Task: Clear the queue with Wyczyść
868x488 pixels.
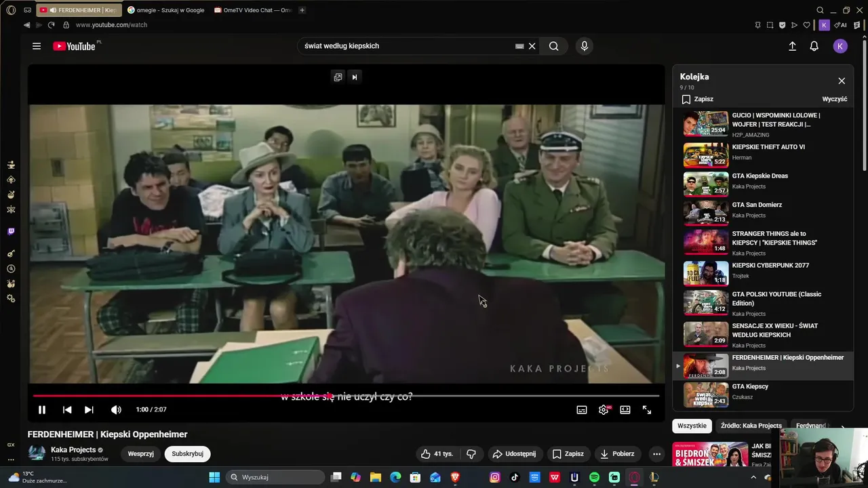Action: (835, 99)
